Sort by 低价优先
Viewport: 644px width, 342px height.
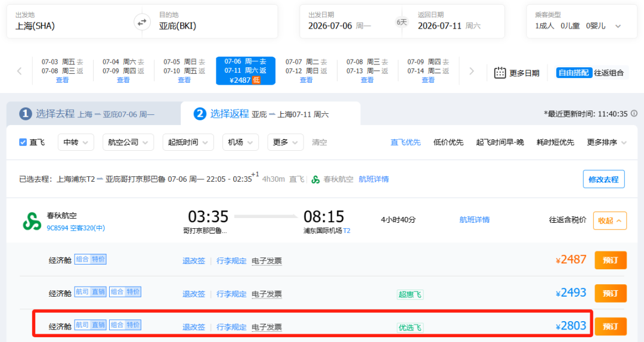click(448, 142)
